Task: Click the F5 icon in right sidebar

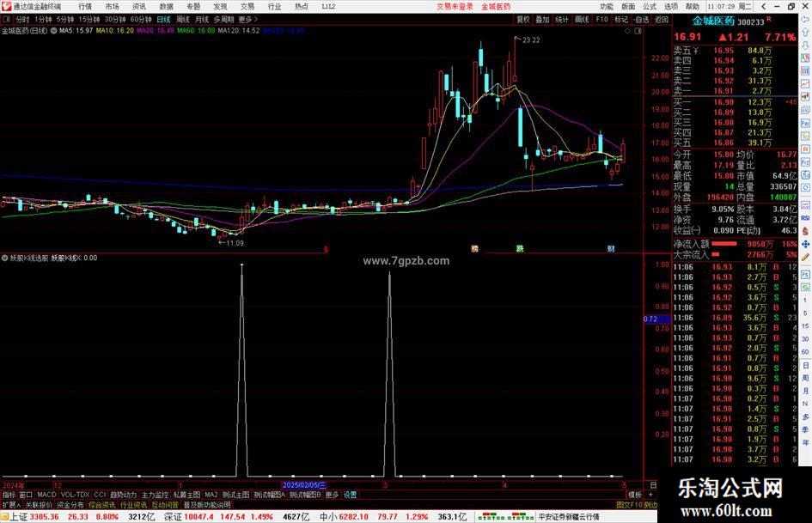Action: [x=805, y=275]
